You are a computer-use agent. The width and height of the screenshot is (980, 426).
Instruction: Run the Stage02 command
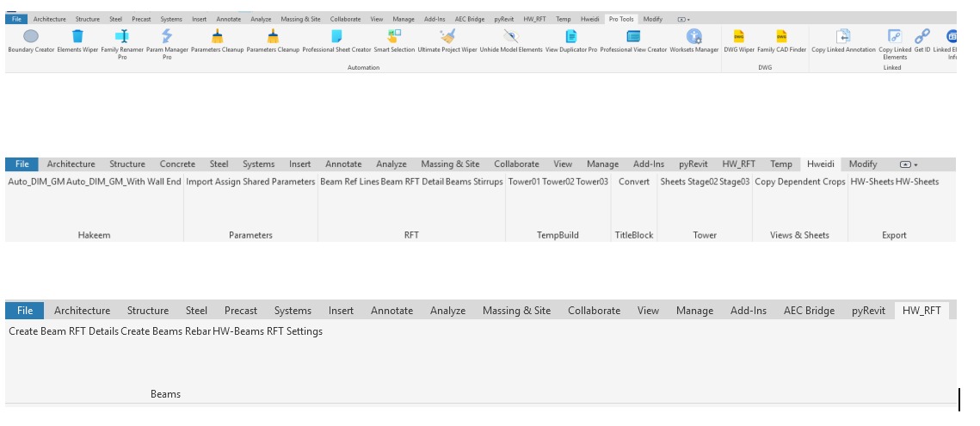point(702,182)
